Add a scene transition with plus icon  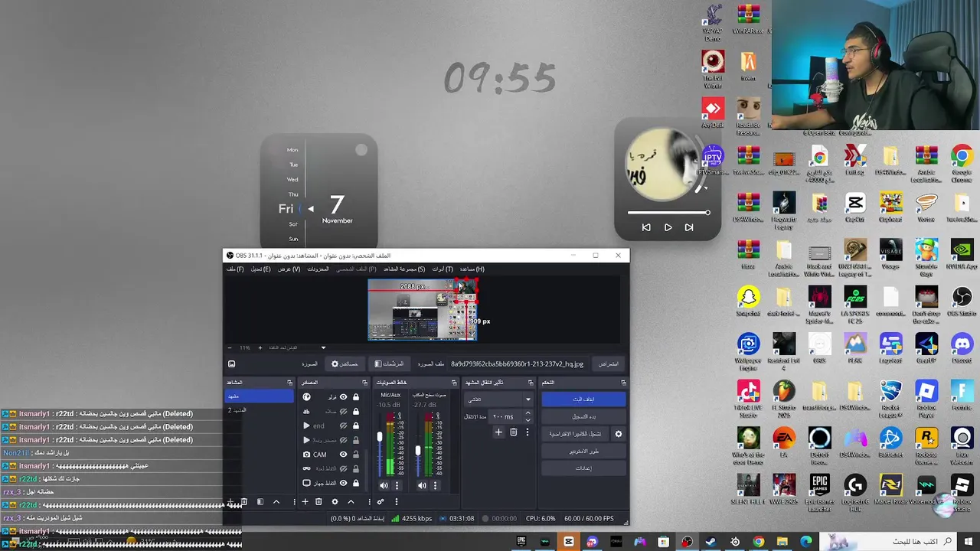click(498, 432)
